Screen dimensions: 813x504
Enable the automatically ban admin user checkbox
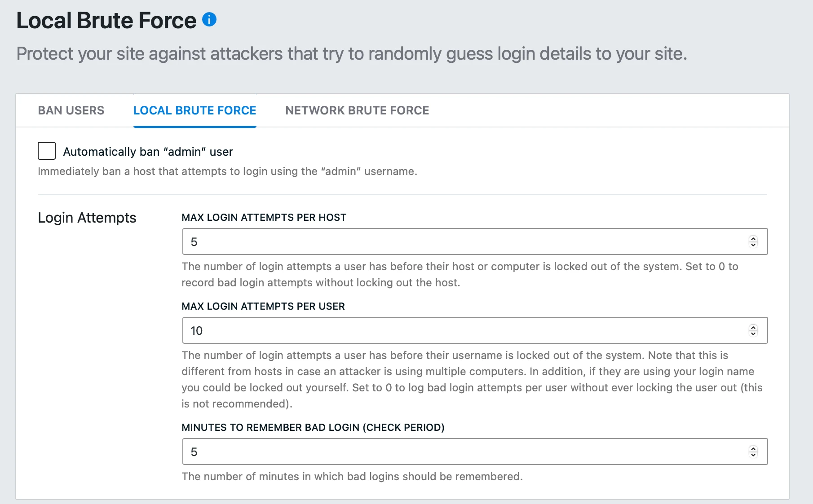click(x=47, y=151)
